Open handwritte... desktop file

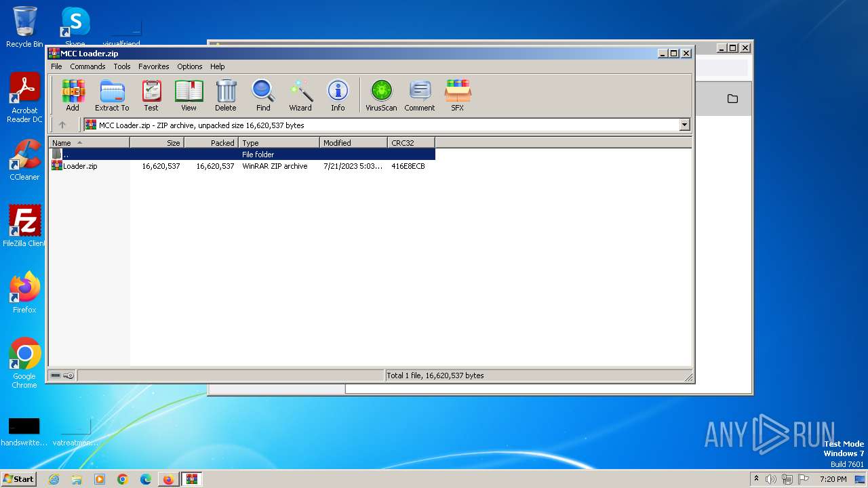(24, 432)
